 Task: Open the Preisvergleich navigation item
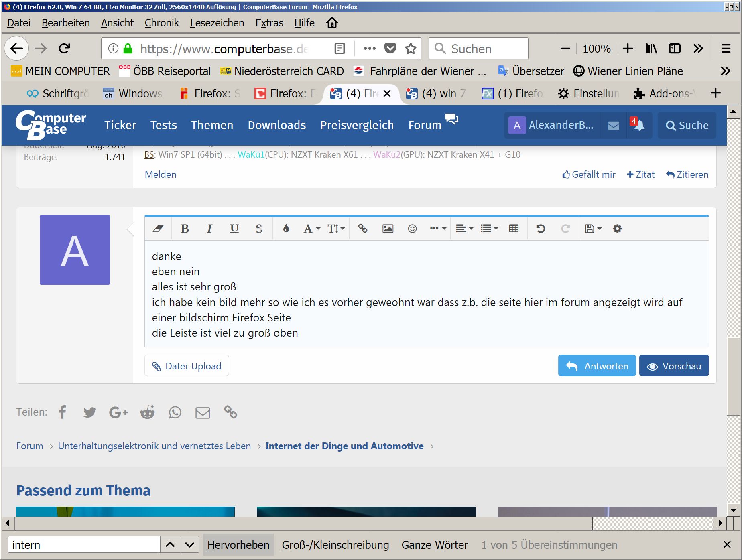click(357, 125)
